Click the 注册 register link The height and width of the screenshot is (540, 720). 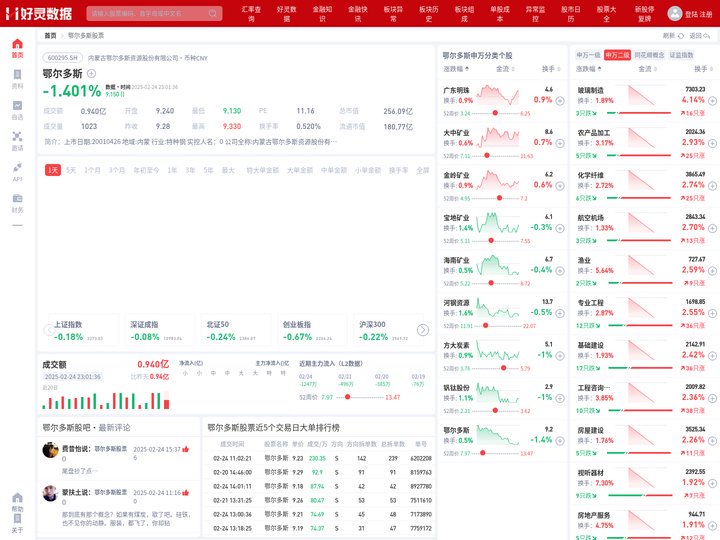pos(706,14)
